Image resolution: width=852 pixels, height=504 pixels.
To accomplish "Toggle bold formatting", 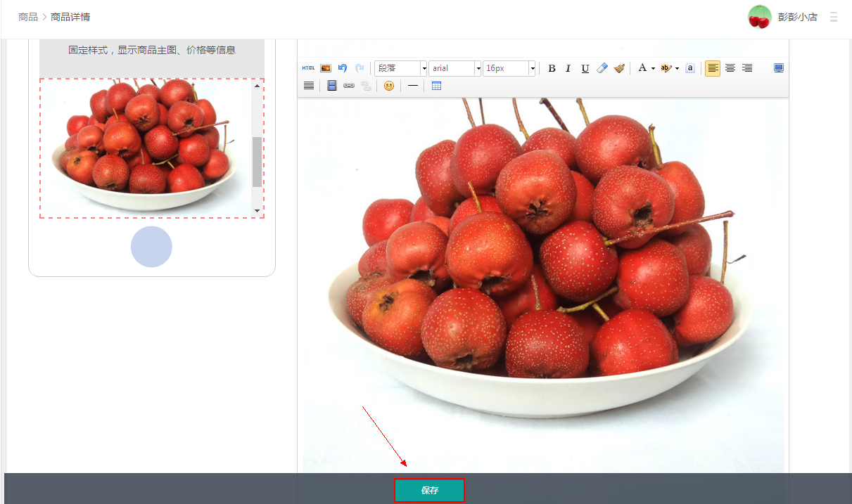I will [x=552, y=68].
